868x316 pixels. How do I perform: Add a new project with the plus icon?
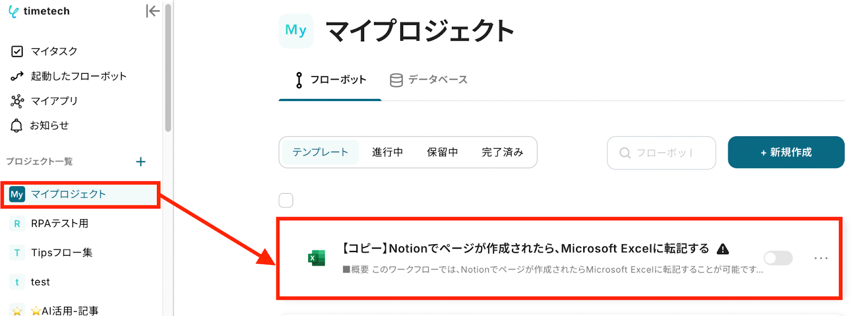[141, 162]
